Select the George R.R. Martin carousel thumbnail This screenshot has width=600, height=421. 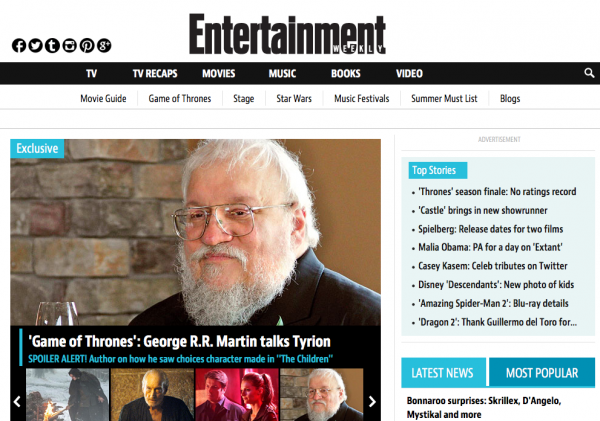coord(321,395)
